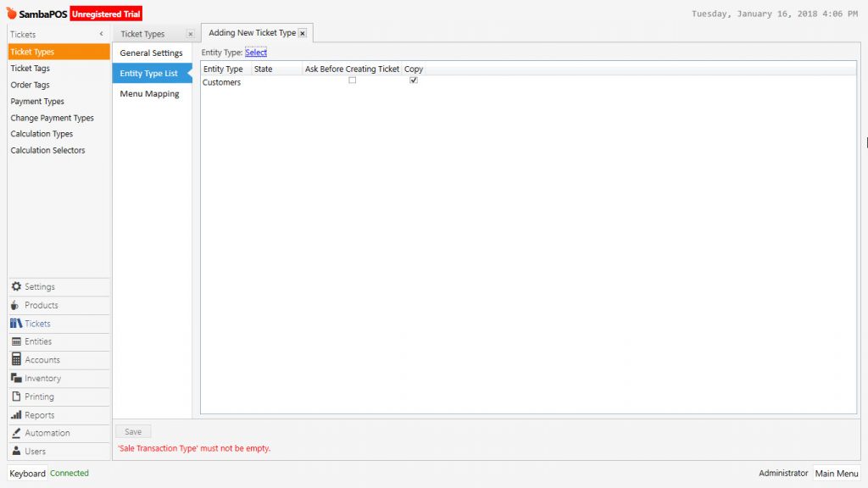Switch to the Ticket Types tab
Viewport: 868px width, 488px height.
click(142, 34)
